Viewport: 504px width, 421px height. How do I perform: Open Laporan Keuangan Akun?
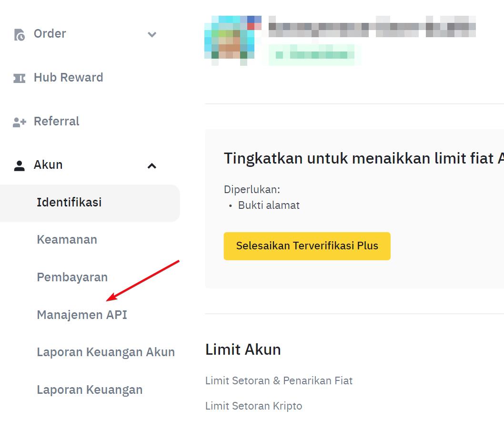106,352
